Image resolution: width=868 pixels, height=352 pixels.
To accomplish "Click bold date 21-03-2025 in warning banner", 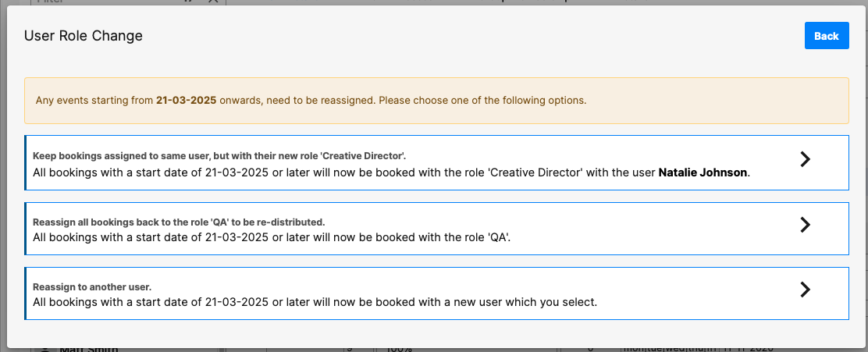I will click(x=186, y=101).
